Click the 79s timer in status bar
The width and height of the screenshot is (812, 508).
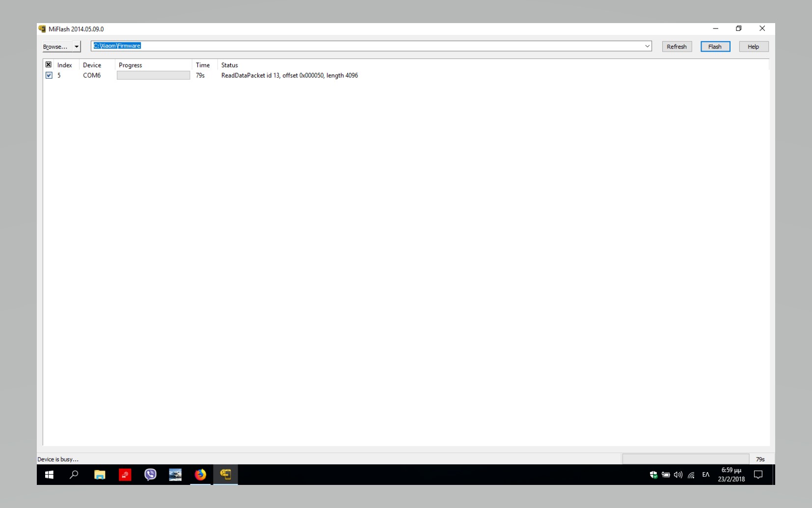pyautogui.click(x=760, y=459)
